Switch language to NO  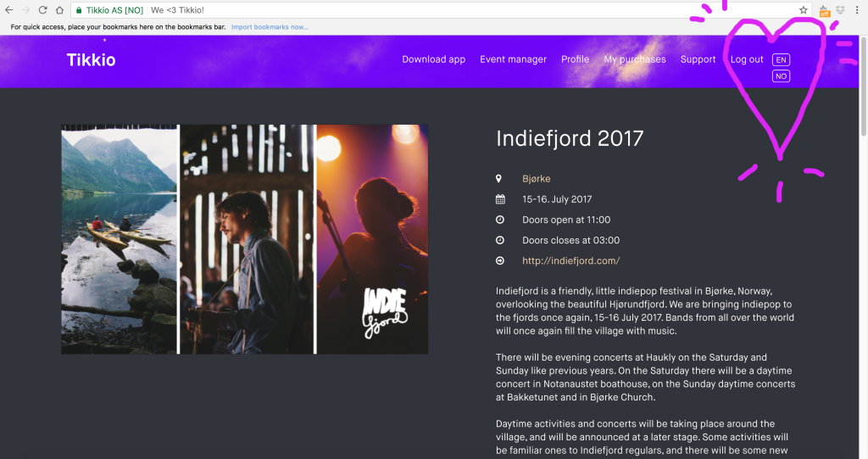pyautogui.click(x=781, y=76)
